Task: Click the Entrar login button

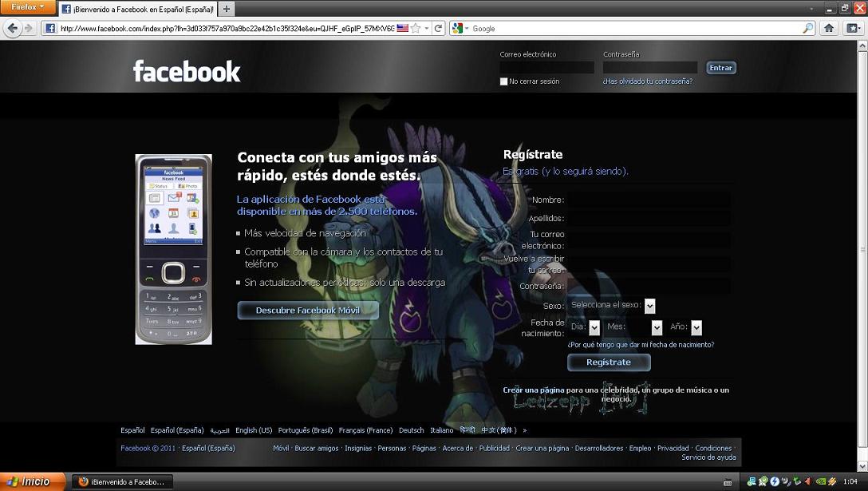Action: [x=720, y=68]
